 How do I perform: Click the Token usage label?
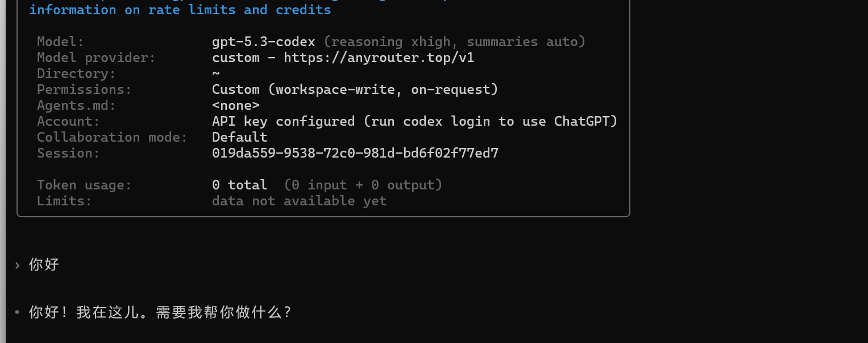[85, 185]
